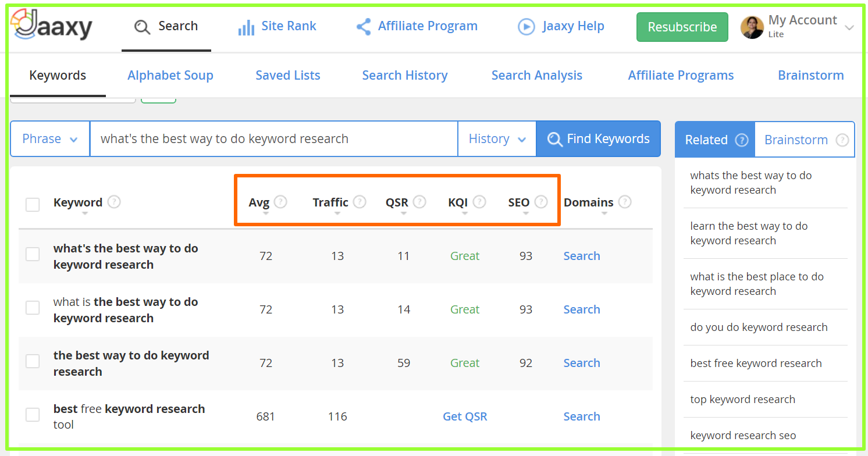Go to Affiliate Program in top navigation

[417, 27]
